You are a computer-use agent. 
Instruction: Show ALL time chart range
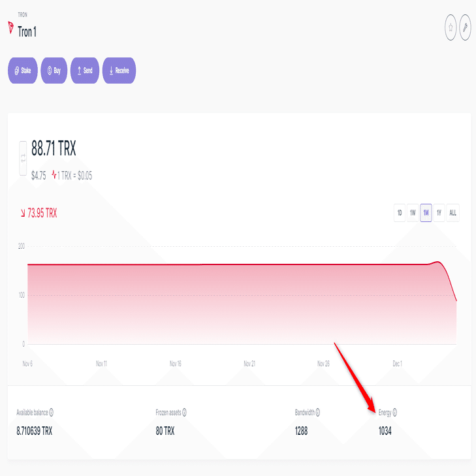tap(452, 213)
